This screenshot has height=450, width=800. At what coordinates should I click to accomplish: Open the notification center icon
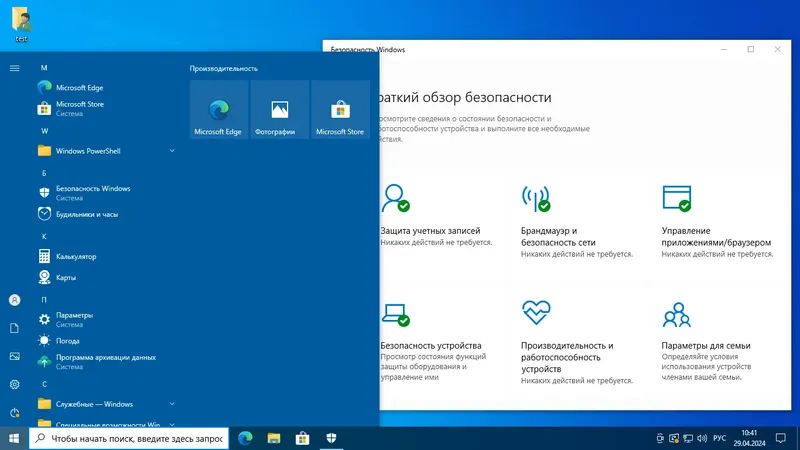pos(781,438)
